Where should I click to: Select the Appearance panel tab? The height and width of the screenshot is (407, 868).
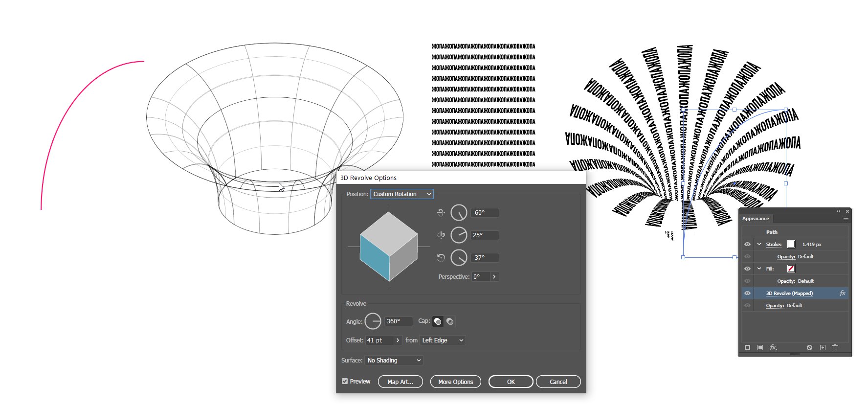pyautogui.click(x=756, y=219)
